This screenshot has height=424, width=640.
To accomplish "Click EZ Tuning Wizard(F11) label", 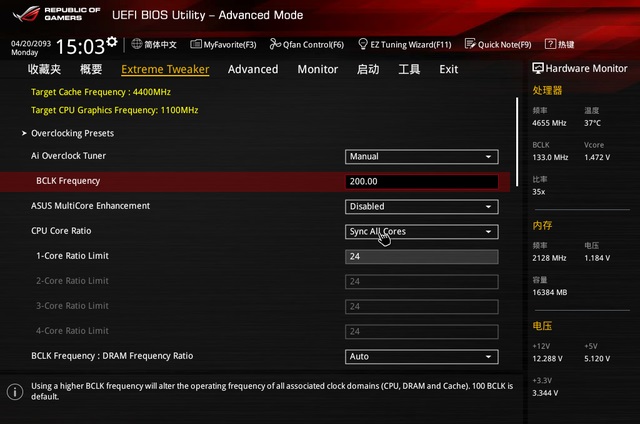I will click(411, 44).
